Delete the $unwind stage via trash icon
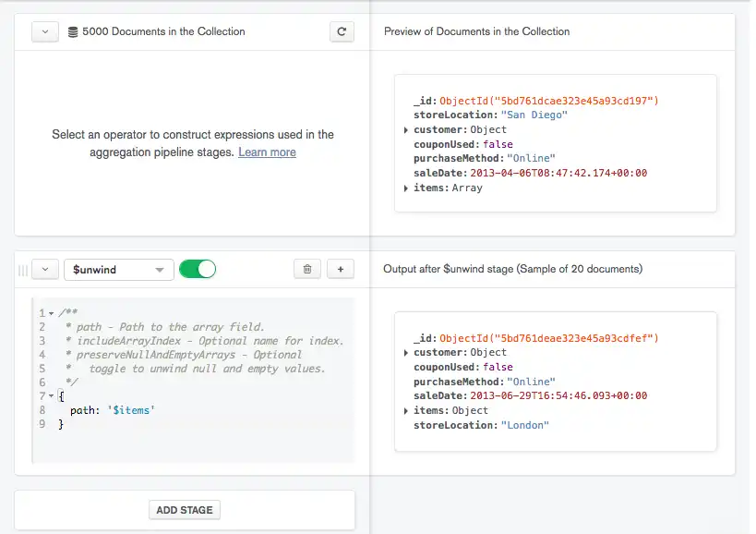 (x=307, y=269)
